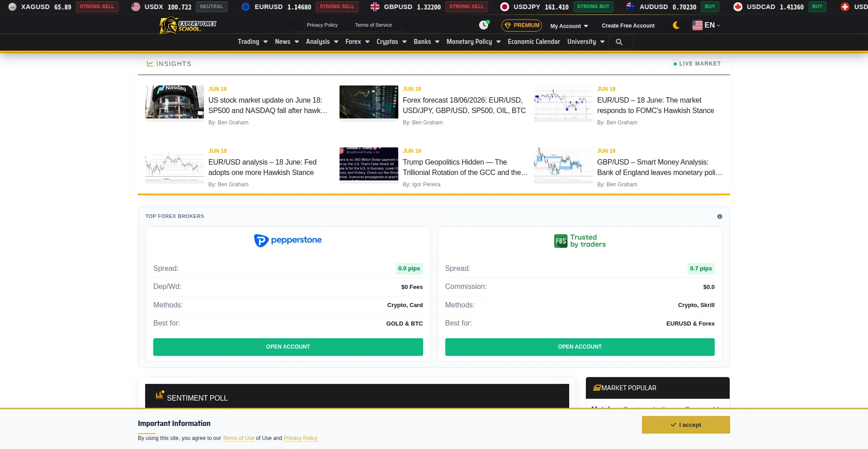
Task: Expand the Banks menu
Action: (x=426, y=42)
